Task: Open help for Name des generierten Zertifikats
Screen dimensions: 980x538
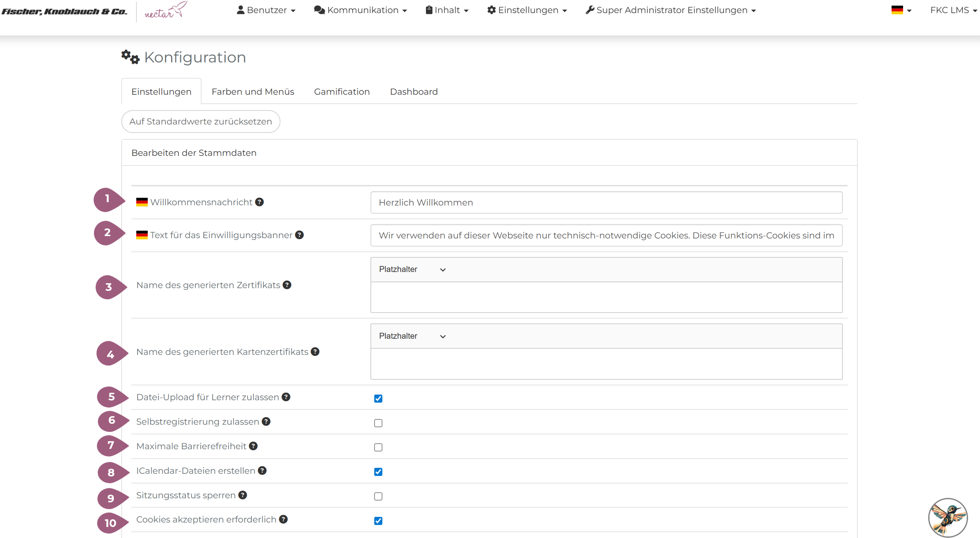Action: click(x=287, y=285)
